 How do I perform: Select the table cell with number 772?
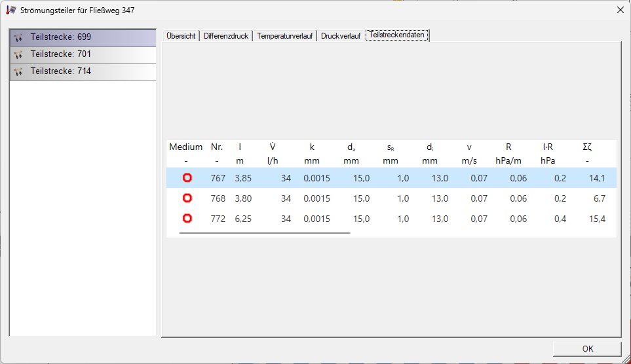tap(218, 219)
